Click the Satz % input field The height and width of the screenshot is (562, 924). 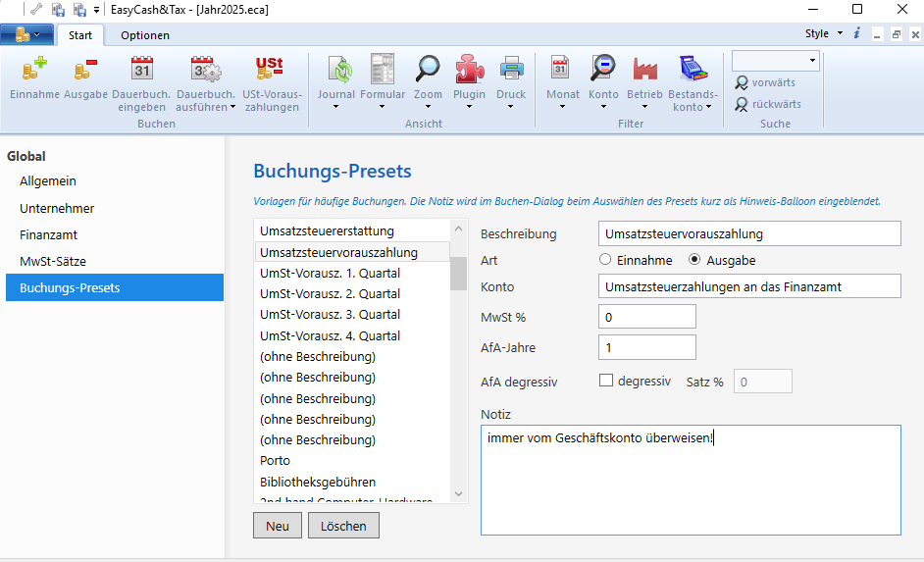point(762,382)
